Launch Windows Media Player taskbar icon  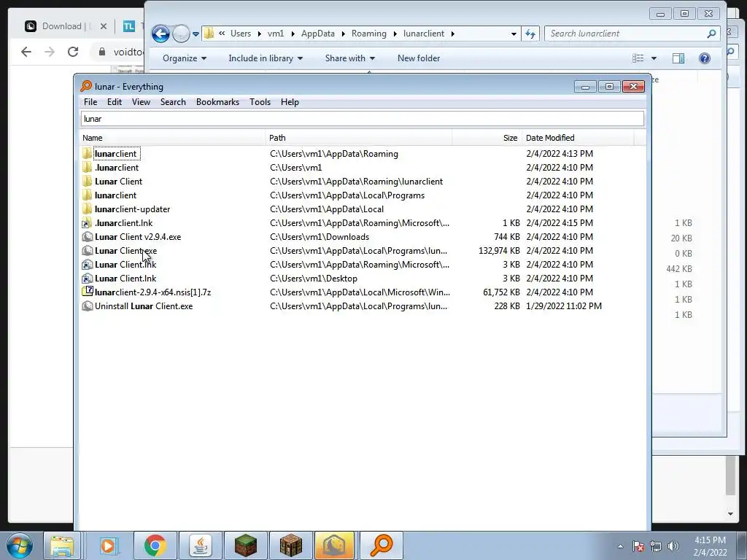108,545
